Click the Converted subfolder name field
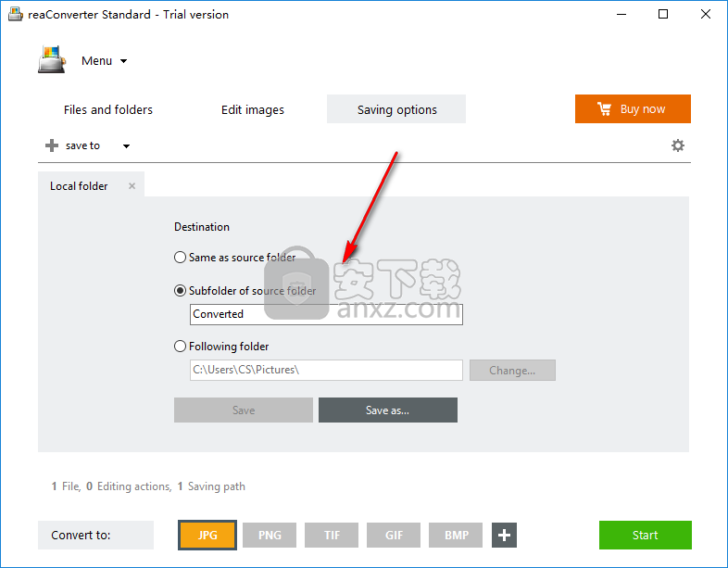 (x=326, y=314)
